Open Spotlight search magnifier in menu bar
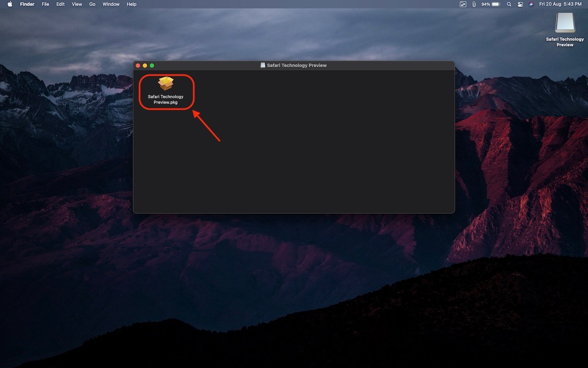 tap(509, 4)
